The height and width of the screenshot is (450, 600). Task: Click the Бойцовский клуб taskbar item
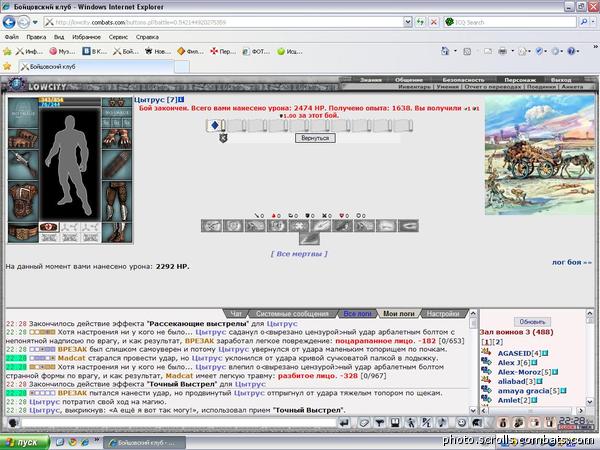pyautogui.click(x=144, y=443)
